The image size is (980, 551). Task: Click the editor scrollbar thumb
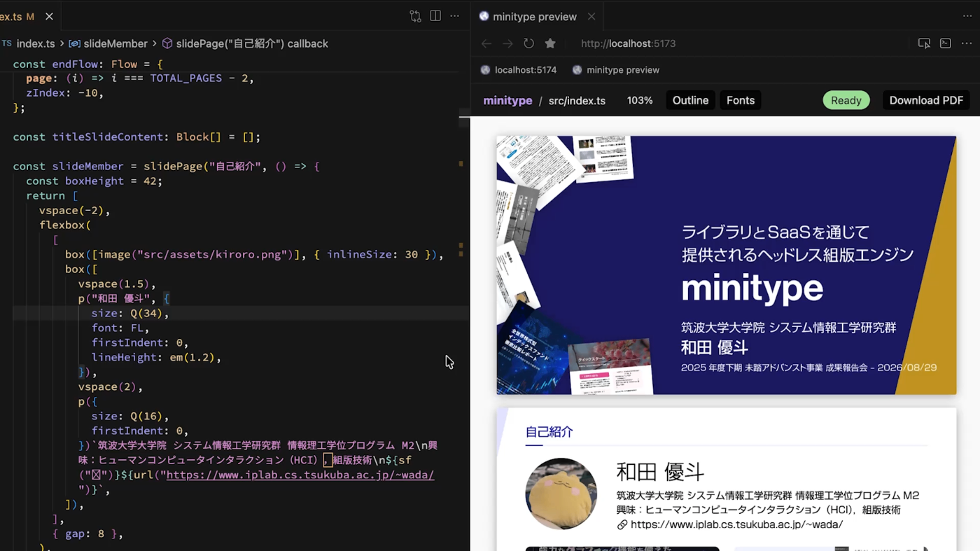(x=465, y=118)
